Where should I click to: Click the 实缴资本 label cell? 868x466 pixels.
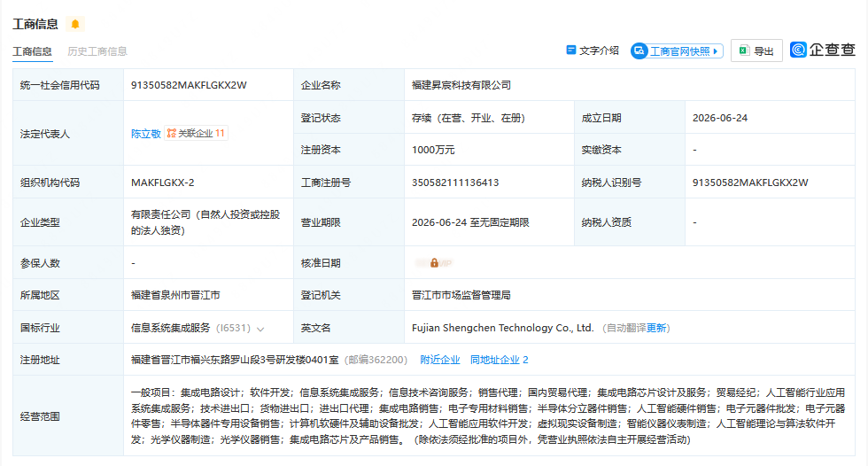[630, 150]
